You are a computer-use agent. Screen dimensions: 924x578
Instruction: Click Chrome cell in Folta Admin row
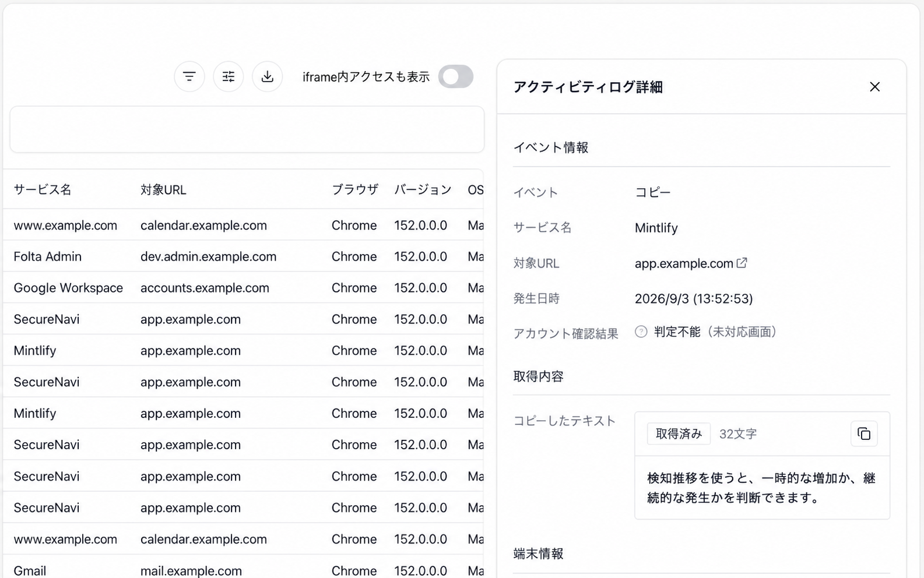point(354,256)
